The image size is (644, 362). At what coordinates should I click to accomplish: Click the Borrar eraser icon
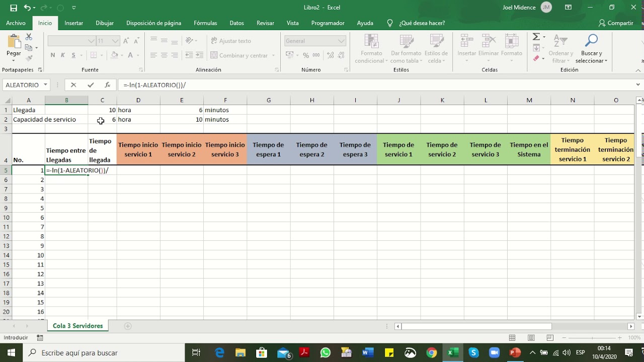(x=536, y=58)
